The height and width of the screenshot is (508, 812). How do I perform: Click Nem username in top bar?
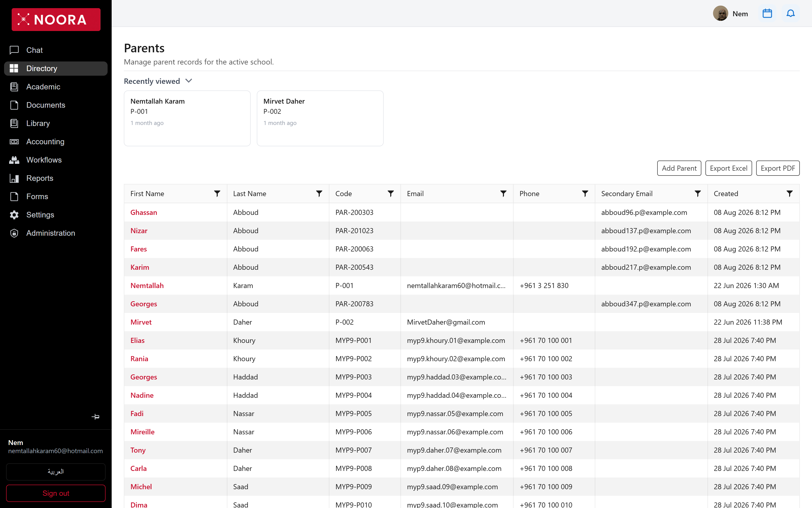pyautogui.click(x=740, y=14)
